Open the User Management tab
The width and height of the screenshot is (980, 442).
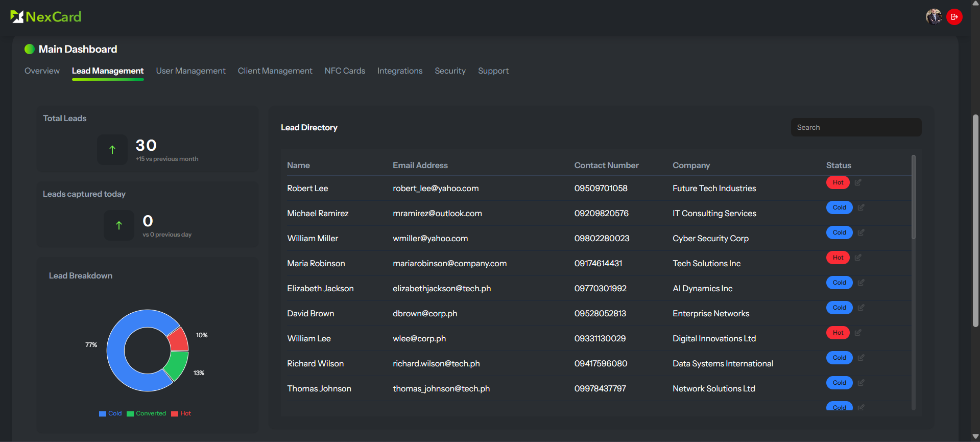point(190,71)
